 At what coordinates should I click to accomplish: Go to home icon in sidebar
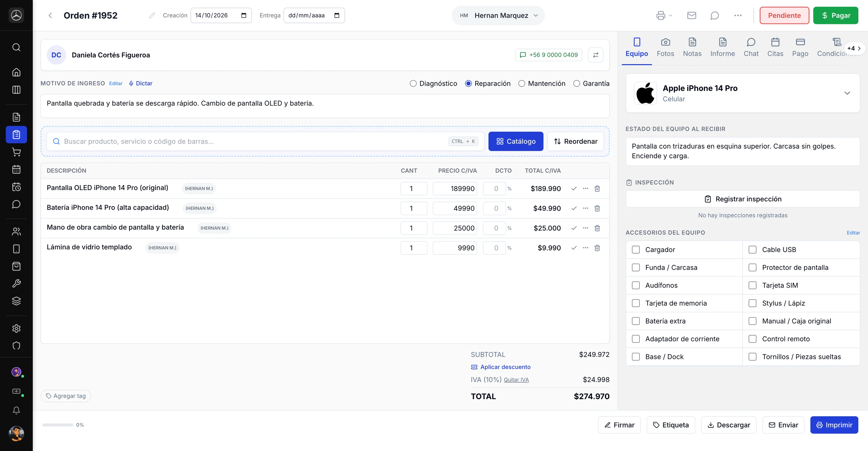[16, 72]
